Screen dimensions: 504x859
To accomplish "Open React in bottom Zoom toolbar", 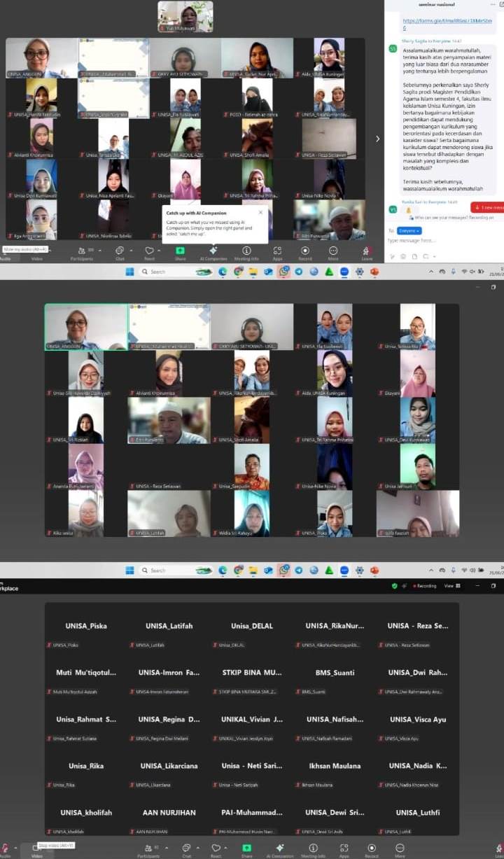I will pos(216,849).
